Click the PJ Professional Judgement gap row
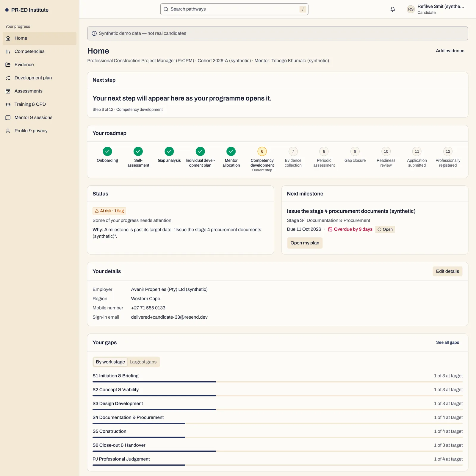Viewport: 476px width, 476px height. pos(278,461)
